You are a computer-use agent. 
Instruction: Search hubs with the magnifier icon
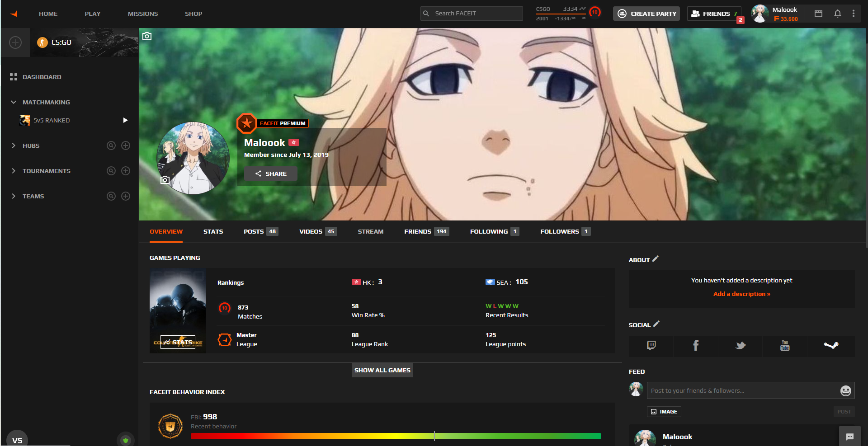click(x=111, y=146)
